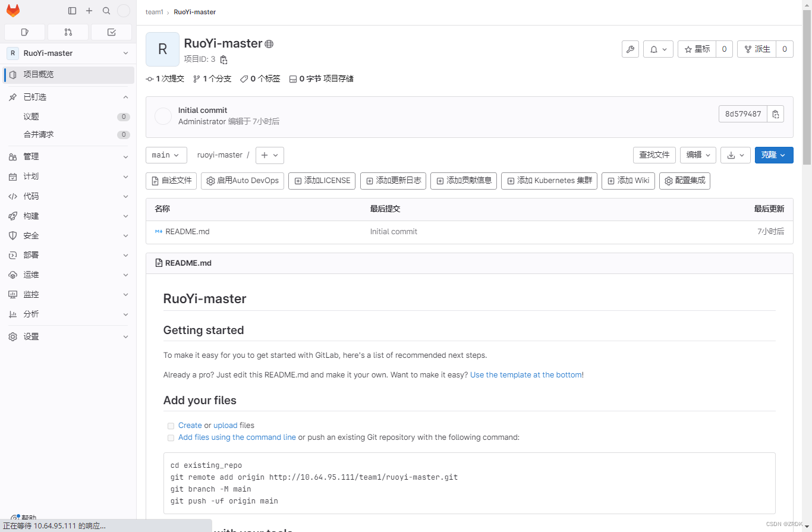The image size is (812, 532).
Task: Expand the 运维 sidebar menu
Action: click(68, 275)
